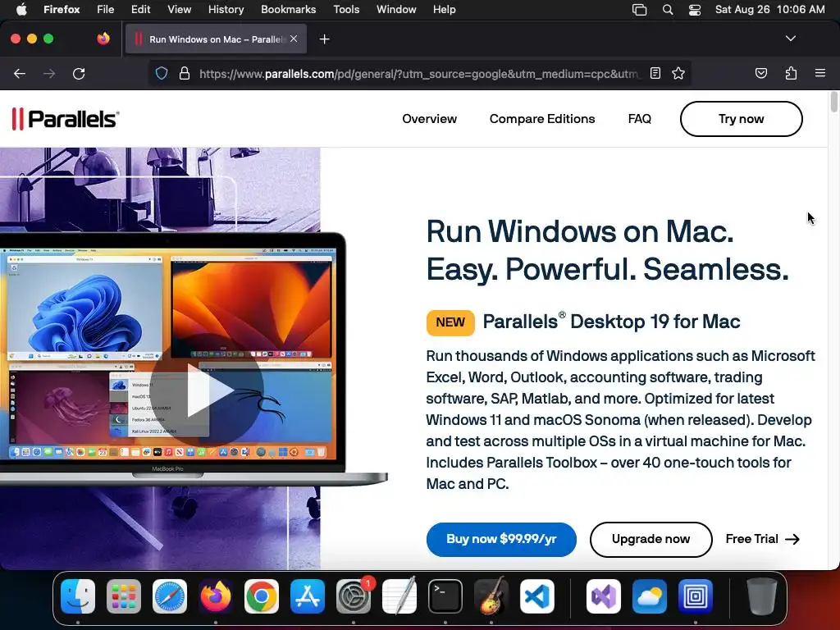Open Compare Editions page link

tap(542, 119)
